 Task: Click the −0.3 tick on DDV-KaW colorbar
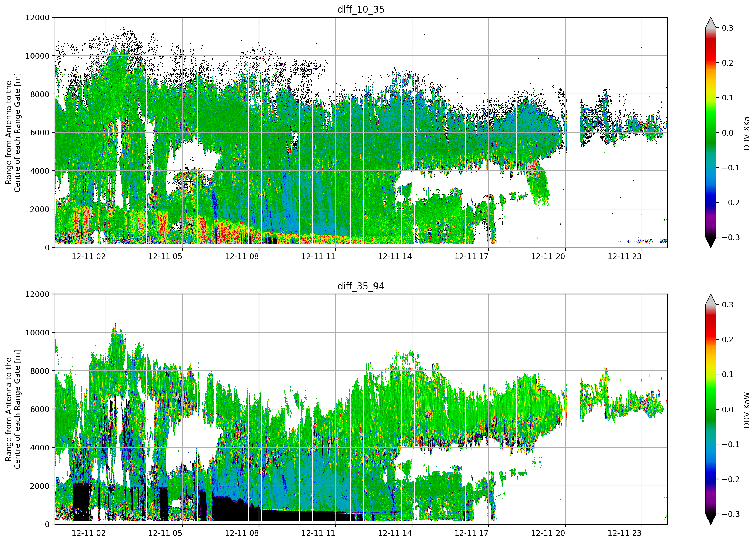point(730,514)
